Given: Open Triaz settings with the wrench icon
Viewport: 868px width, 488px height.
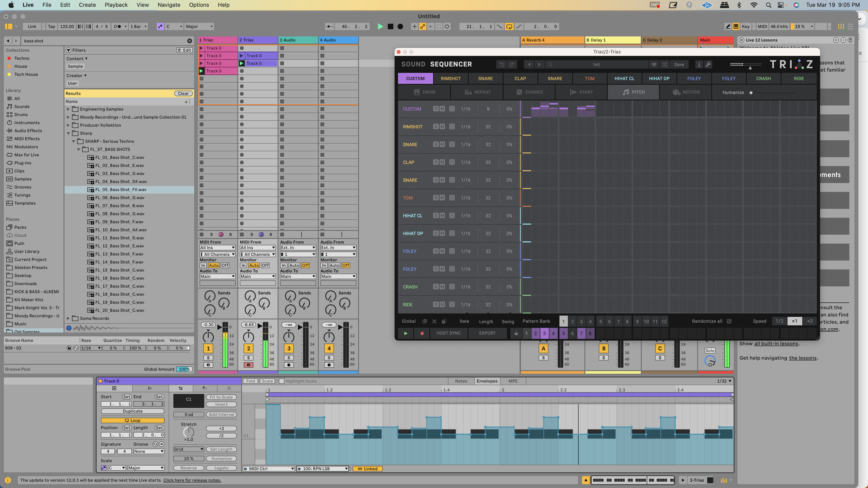Looking at the screenshot, I should pos(709,64).
